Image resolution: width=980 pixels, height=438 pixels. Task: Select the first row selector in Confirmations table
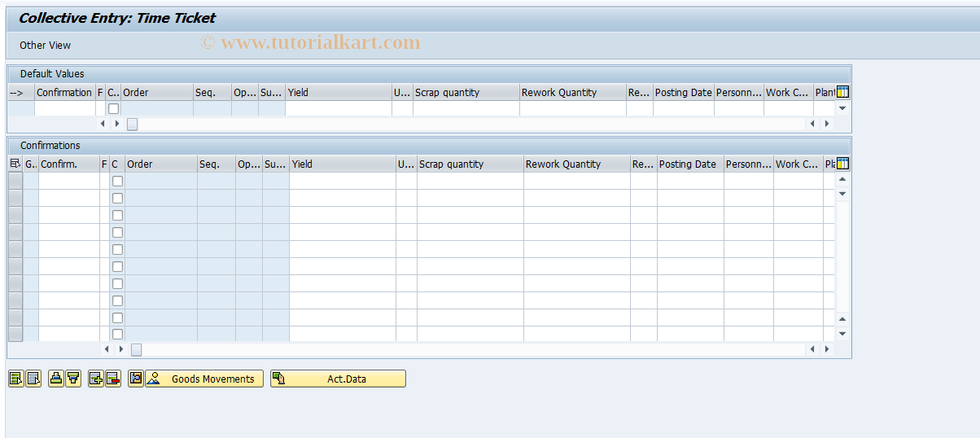point(15,181)
